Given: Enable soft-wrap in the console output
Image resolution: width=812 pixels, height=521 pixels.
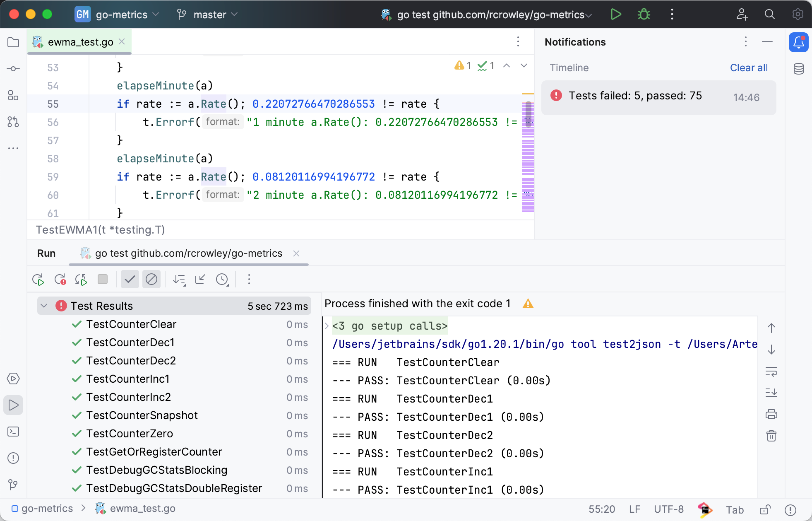Looking at the screenshot, I should [771, 373].
